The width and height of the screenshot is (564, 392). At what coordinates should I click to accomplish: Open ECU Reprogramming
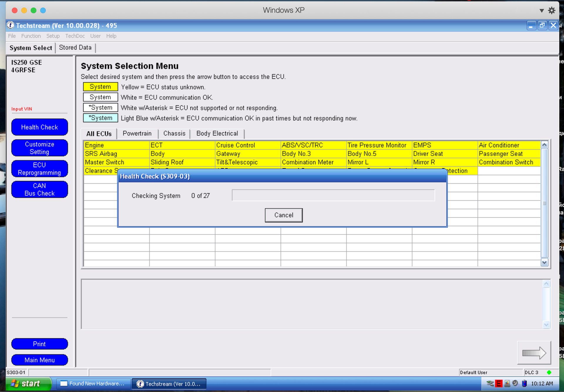(x=40, y=169)
